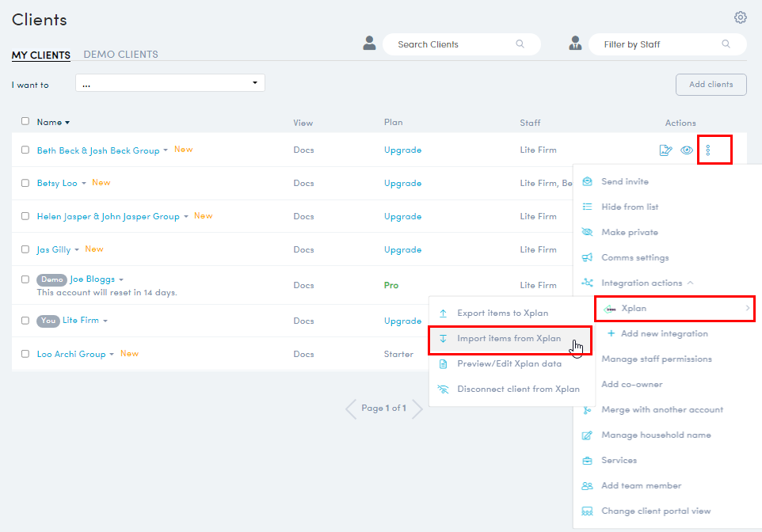Open the settings gear icon

tap(741, 17)
